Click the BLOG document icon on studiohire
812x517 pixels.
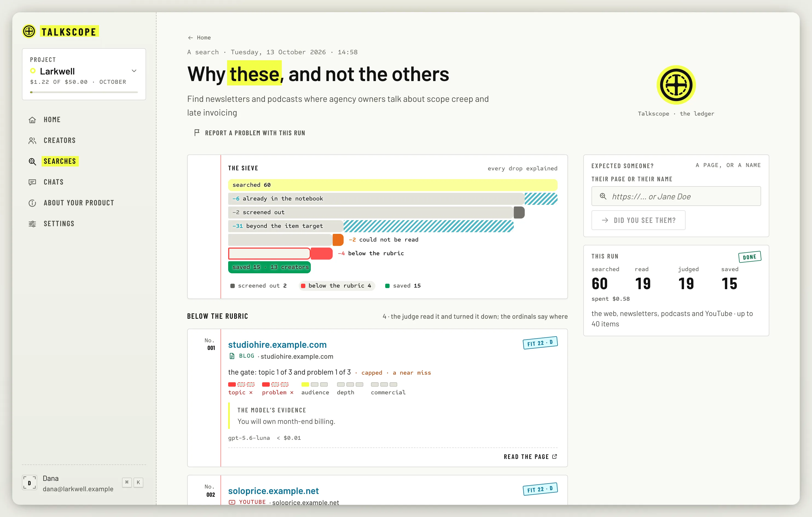(x=232, y=356)
